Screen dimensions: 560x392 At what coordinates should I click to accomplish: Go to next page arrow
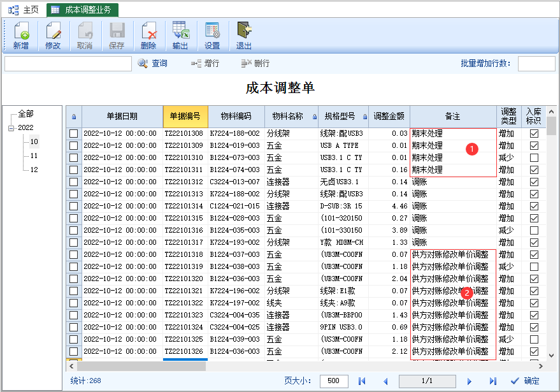tap(470, 381)
